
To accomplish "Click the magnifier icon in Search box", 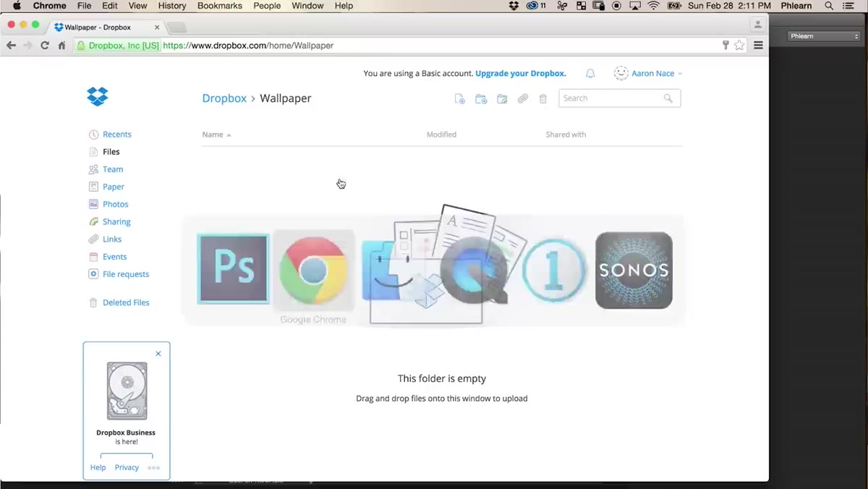I will [668, 98].
